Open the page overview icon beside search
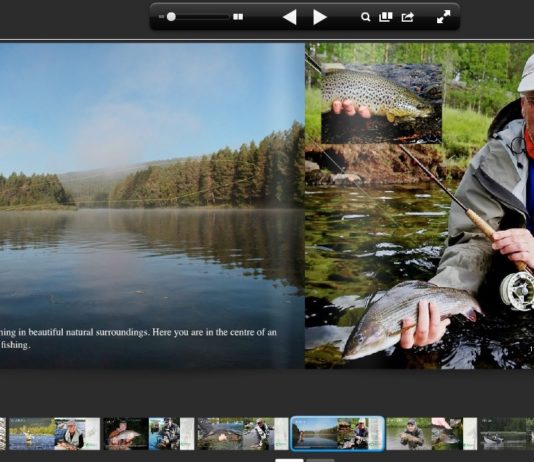The width and height of the screenshot is (534, 462). (386, 17)
